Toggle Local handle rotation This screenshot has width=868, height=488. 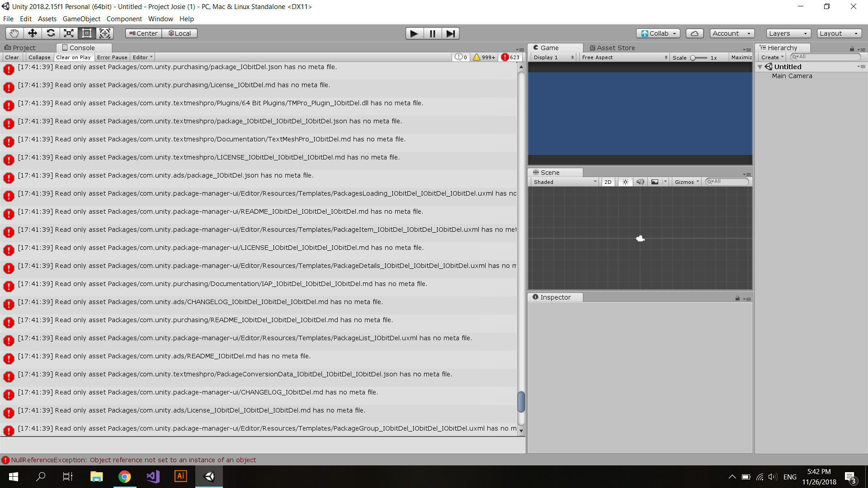179,33
